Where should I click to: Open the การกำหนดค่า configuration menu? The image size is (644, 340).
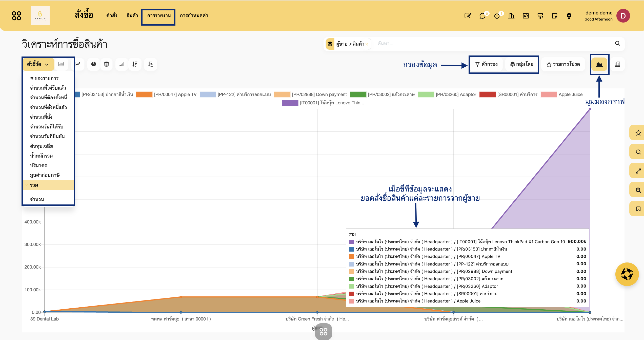click(194, 16)
